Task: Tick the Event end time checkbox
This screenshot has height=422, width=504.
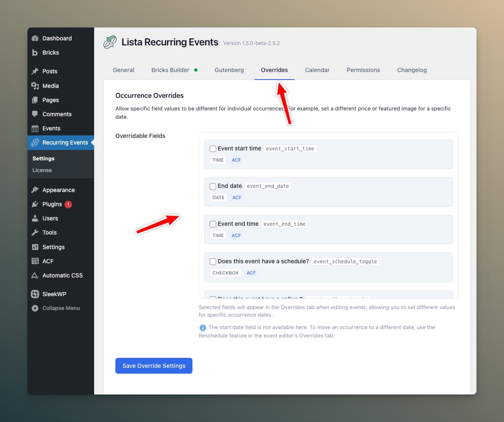Action: pyautogui.click(x=213, y=224)
